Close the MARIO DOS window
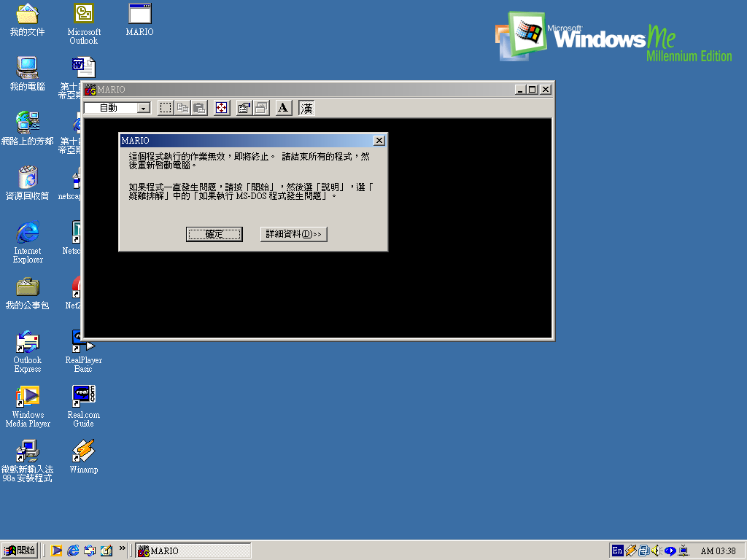The width and height of the screenshot is (747, 560). click(x=546, y=90)
